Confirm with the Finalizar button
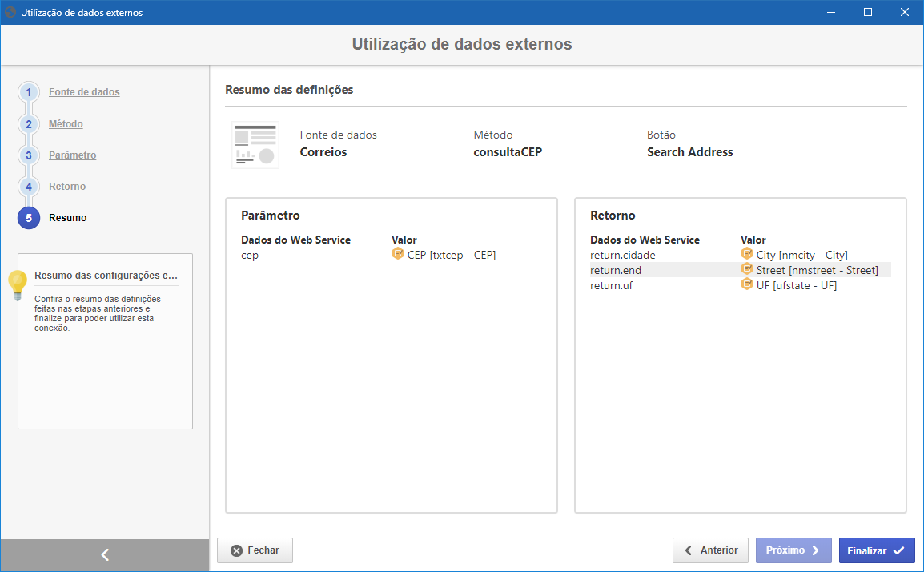 pyautogui.click(x=877, y=550)
